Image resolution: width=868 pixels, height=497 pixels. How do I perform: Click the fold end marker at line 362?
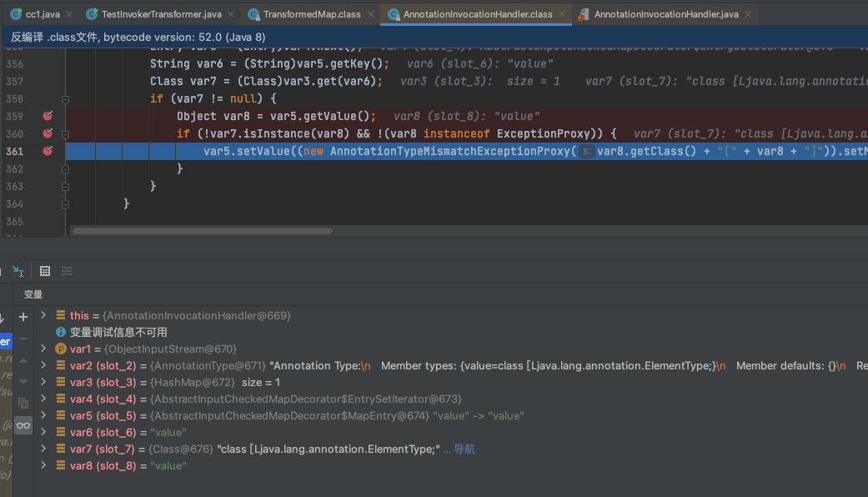pyautogui.click(x=65, y=168)
